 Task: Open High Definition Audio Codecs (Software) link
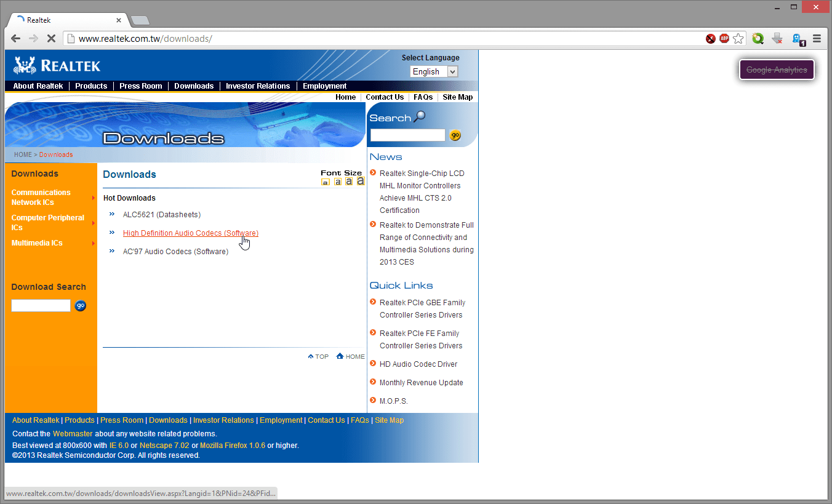[191, 233]
